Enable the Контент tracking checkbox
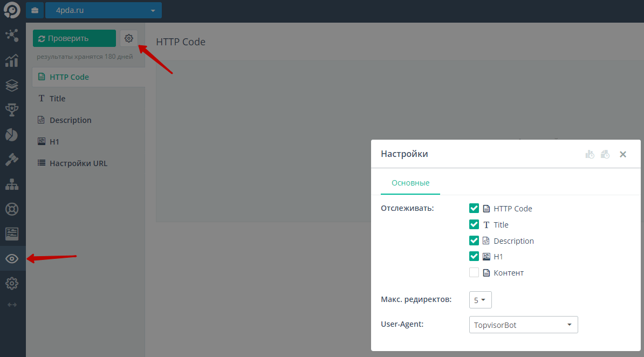The width and height of the screenshot is (644, 357). point(474,272)
